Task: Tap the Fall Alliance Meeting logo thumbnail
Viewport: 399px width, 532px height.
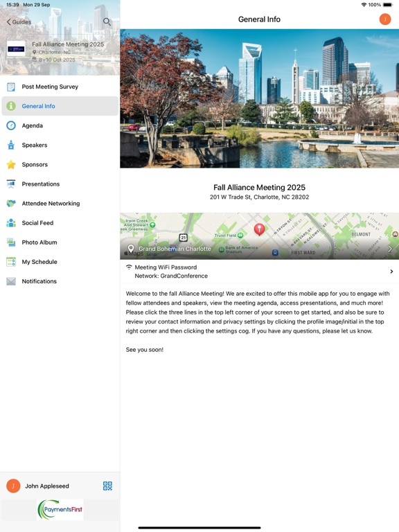Action: pyautogui.click(x=16, y=49)
